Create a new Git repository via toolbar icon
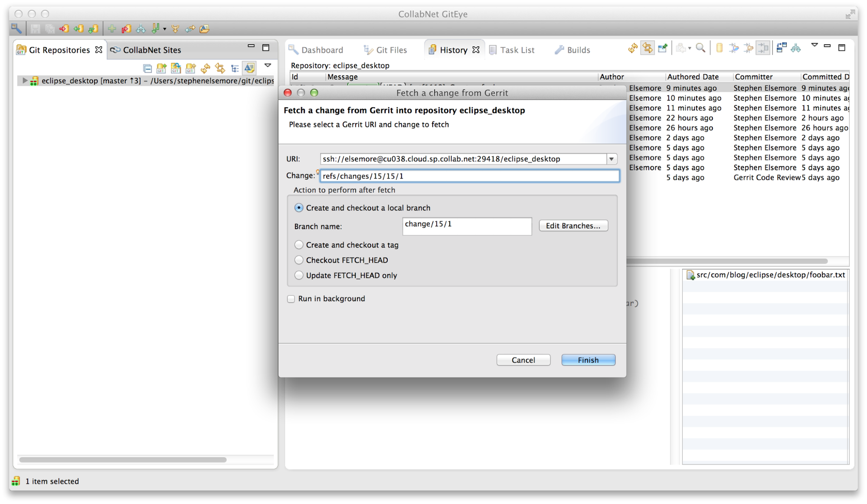The image size is (867, 504). pos(190,68)
